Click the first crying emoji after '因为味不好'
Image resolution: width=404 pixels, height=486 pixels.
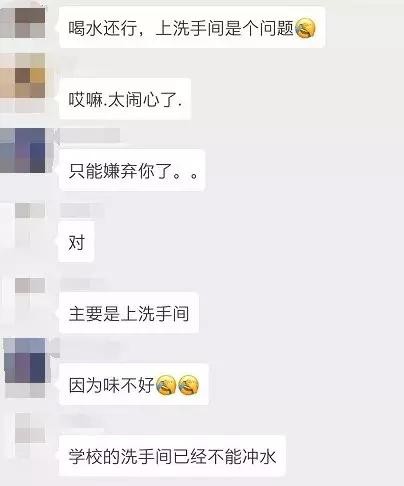(x=166, y=385)
